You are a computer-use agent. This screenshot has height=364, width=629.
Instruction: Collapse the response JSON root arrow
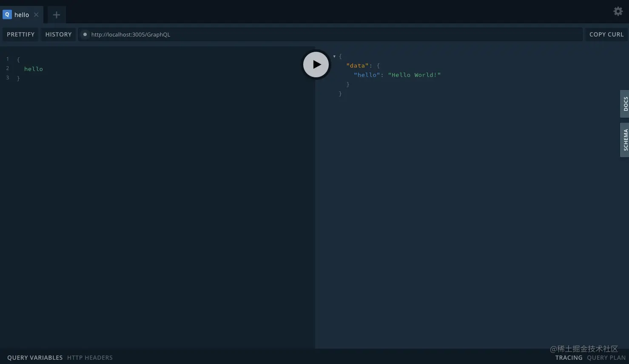pos(334,56)
